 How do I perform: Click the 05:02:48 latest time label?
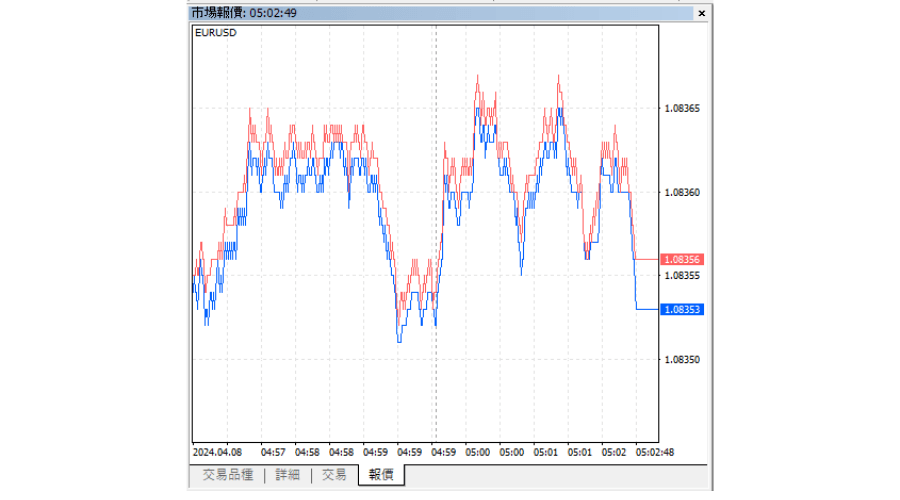pos(654,451)
